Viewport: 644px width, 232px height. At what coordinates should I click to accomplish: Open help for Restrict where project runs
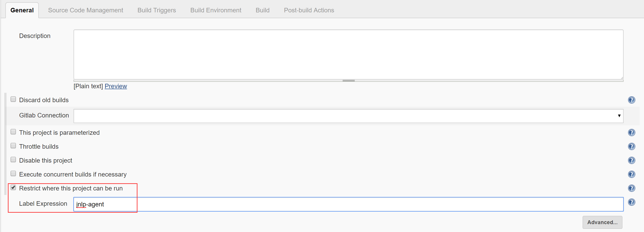pyautogui.click(x=631, y=188)
